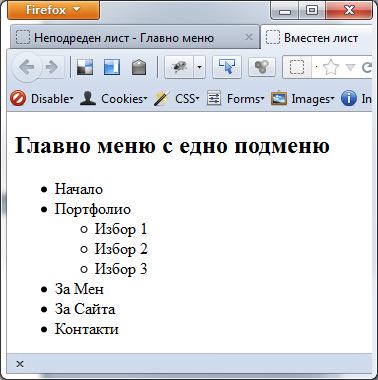
Task: Click the black-and-white checkered squares toolbar icon
Action: pyautogui.click(x=85, y=67)
